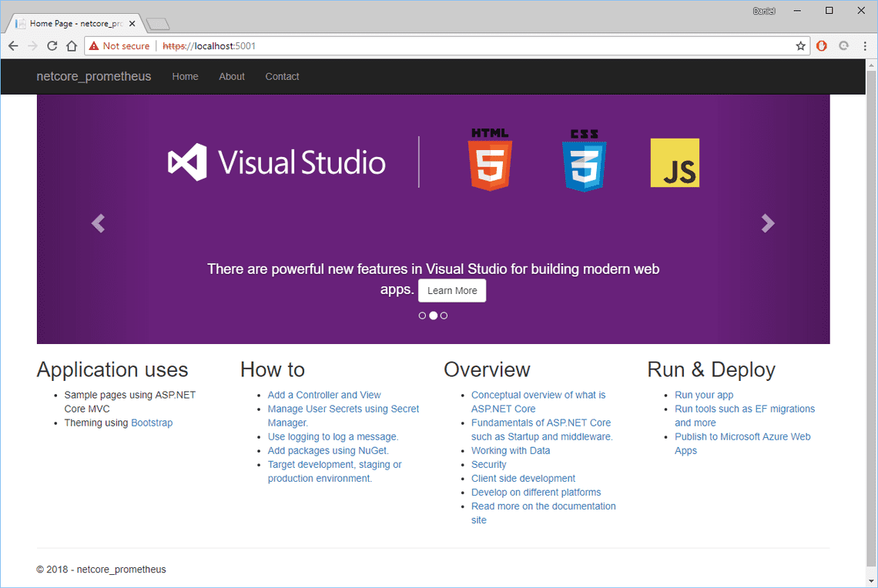Click the browser back navigation arrow
878x588 pixels.
coord(12,45)
